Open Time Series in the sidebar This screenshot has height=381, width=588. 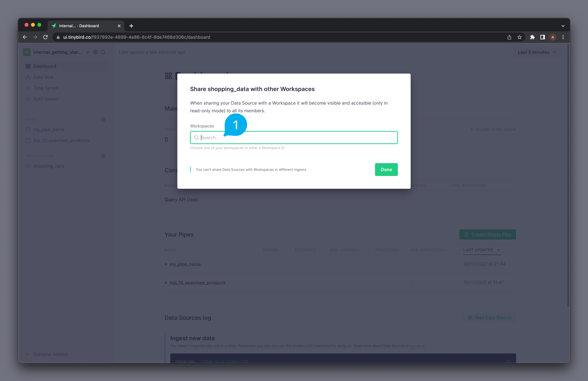(66, 88)
